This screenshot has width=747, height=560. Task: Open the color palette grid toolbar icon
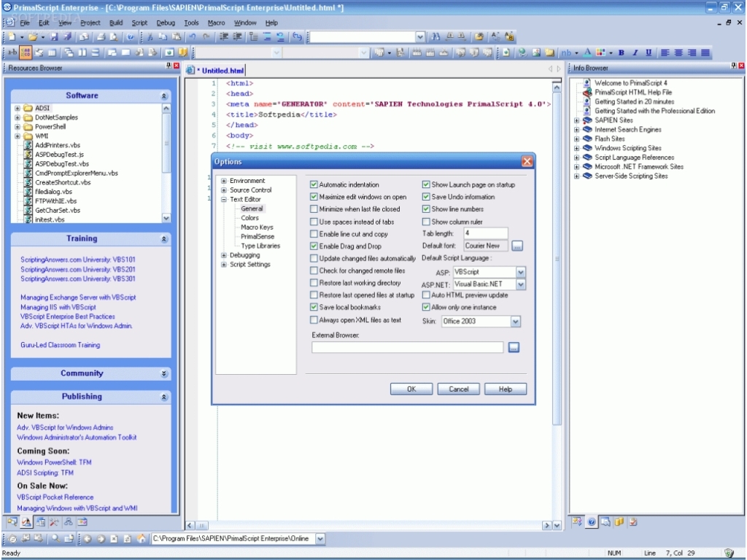(x=601, y=52)
